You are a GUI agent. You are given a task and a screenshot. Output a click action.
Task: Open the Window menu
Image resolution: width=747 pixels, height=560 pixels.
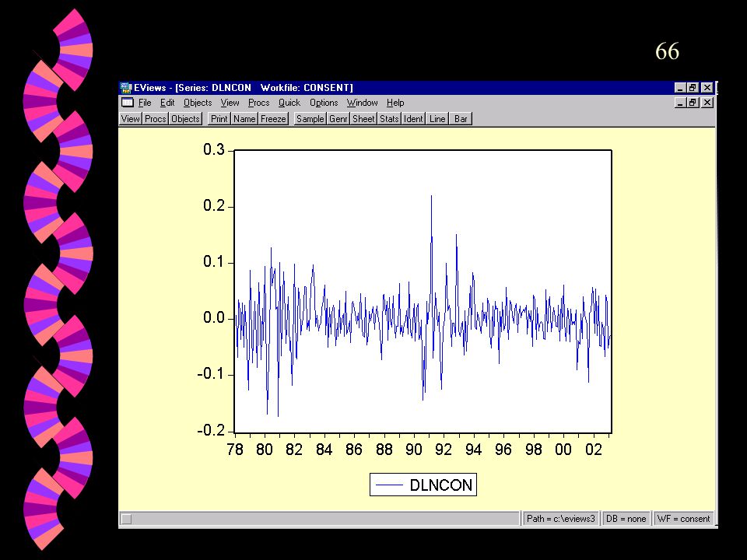362,103
